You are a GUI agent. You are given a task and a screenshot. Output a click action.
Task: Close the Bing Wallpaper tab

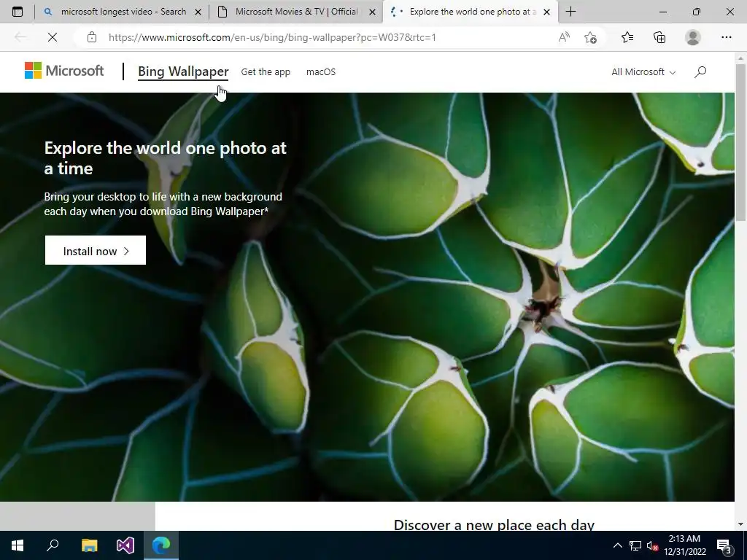coord(547,12)
